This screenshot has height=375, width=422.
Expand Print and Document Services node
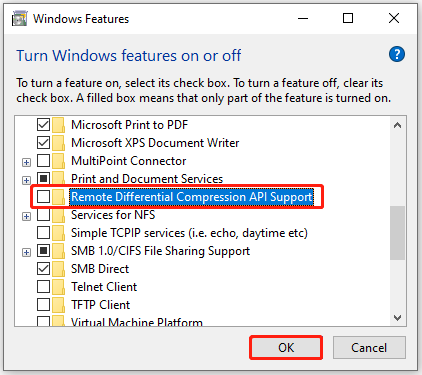[26, 181]
